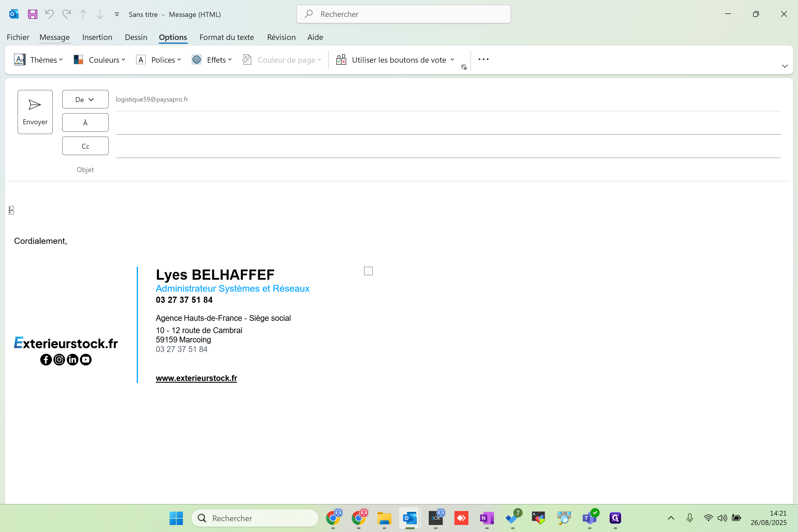Image resolution: width=798 pixels, height=532 pixels.
Task: Click into the Cc field
Action: (x=448, y=147)
